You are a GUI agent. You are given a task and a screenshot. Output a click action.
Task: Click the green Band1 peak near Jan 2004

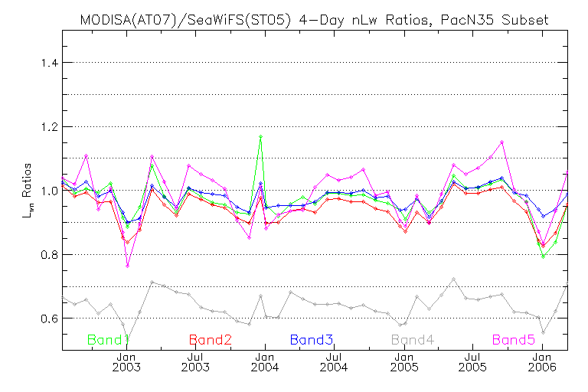click(x=260, y=136)
